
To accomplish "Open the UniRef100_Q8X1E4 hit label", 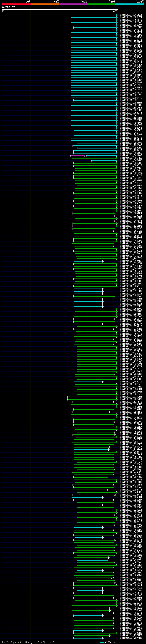I will click(x=131, y=213).
